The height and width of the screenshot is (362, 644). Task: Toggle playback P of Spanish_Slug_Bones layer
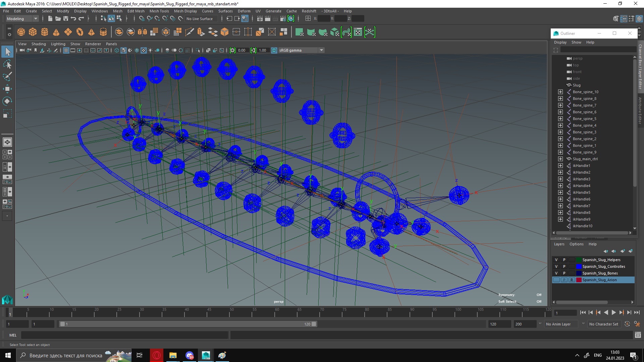(564, 274)
